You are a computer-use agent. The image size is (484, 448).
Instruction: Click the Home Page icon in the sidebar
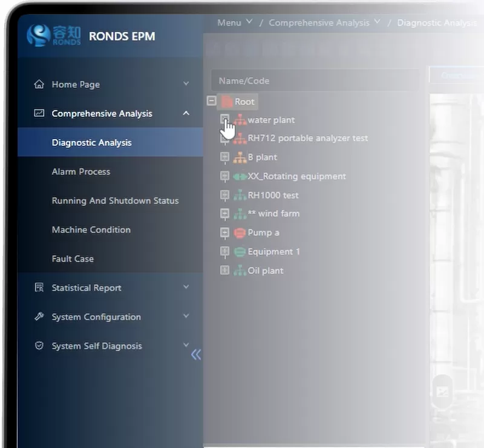[x=38, y=84]
